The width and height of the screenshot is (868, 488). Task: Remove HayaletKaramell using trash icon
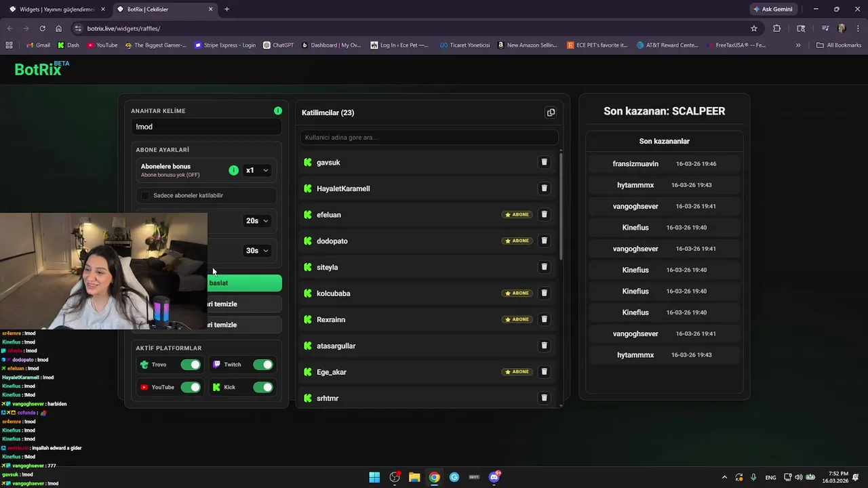click(x=544, y=188)
